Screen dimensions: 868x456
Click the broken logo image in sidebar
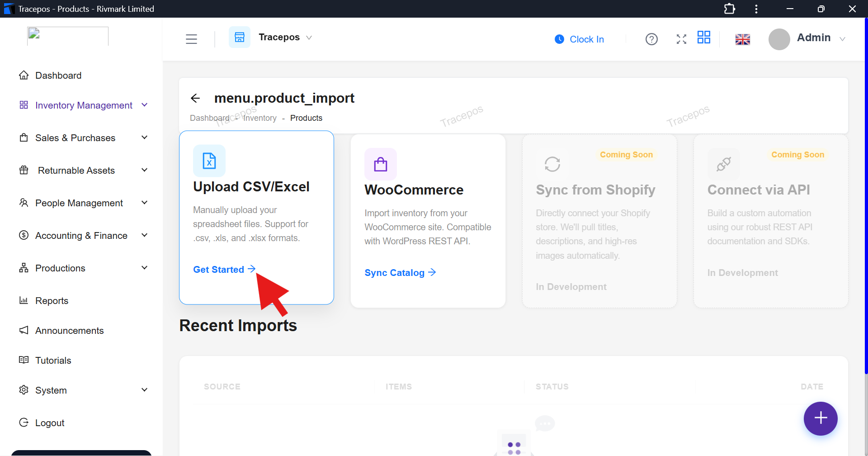tap(68, 36)
